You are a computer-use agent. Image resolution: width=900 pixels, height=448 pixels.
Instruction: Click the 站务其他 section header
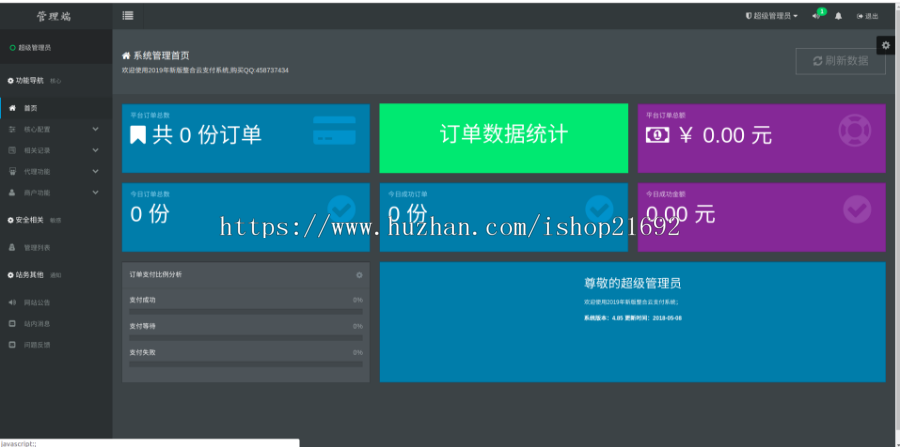click(x=26, y=275)
